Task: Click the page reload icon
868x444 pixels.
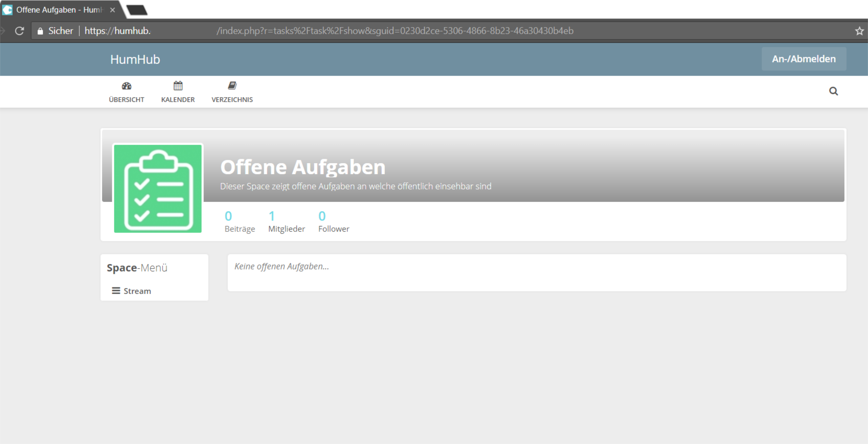Action: (x=19, y=31)
